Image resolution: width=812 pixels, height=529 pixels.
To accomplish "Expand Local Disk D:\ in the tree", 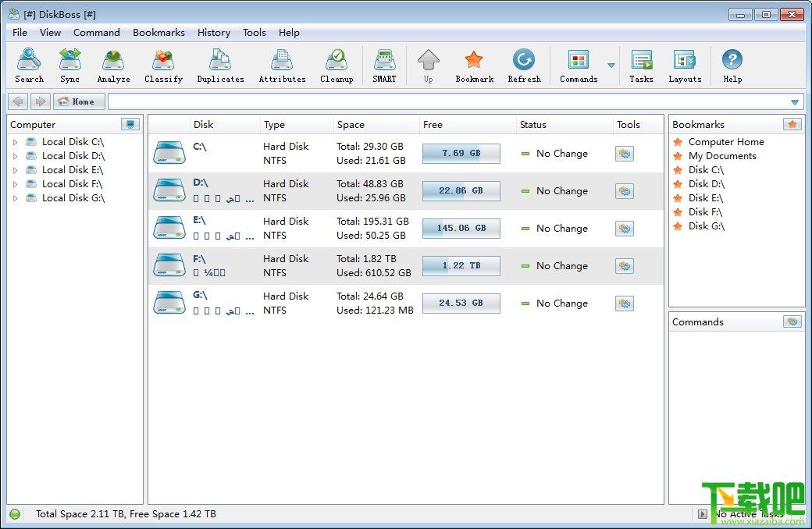I will pyautogui.click(x=16, y=156).
